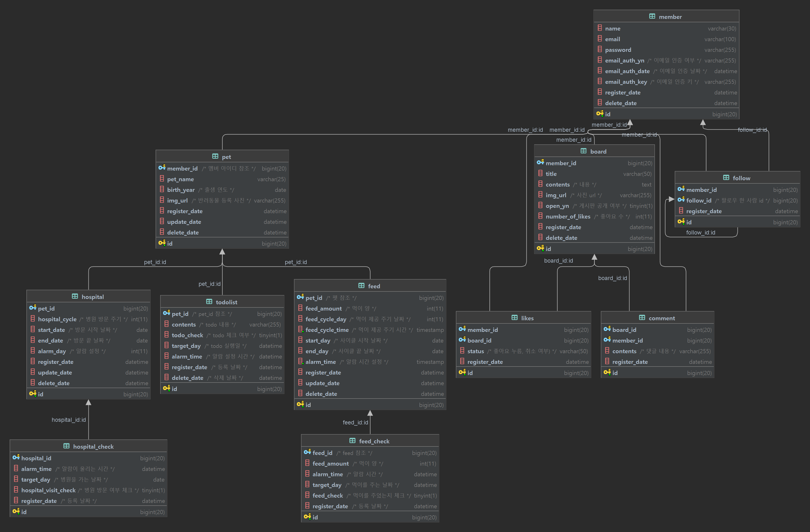Click the column icon beside the password field

600,50
